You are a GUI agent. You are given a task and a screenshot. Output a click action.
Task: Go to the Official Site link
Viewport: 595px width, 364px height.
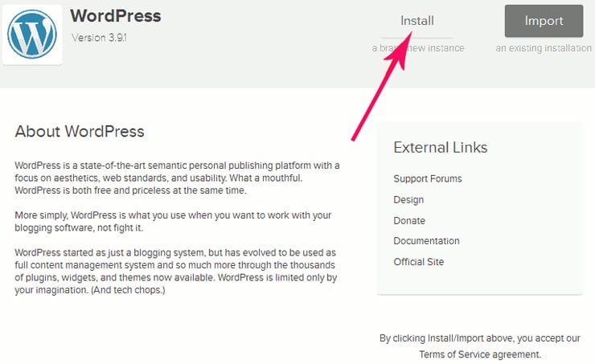point(419,262)
